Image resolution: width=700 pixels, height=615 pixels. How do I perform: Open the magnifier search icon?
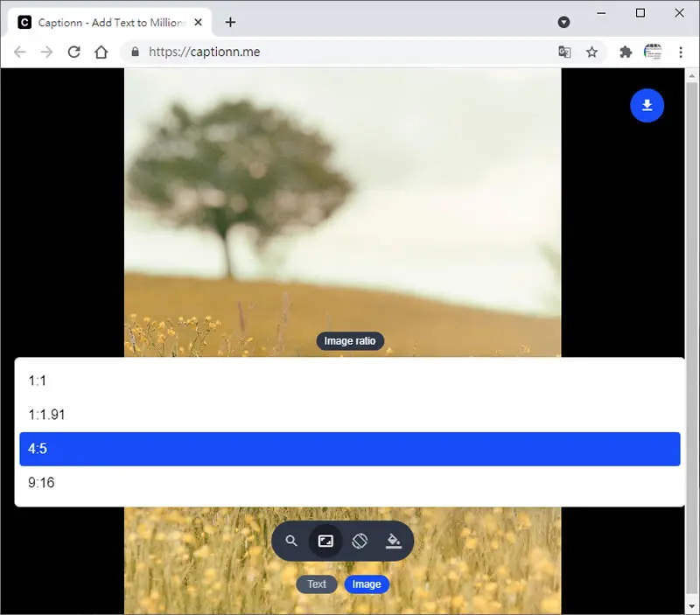click(x=291, y=541)
